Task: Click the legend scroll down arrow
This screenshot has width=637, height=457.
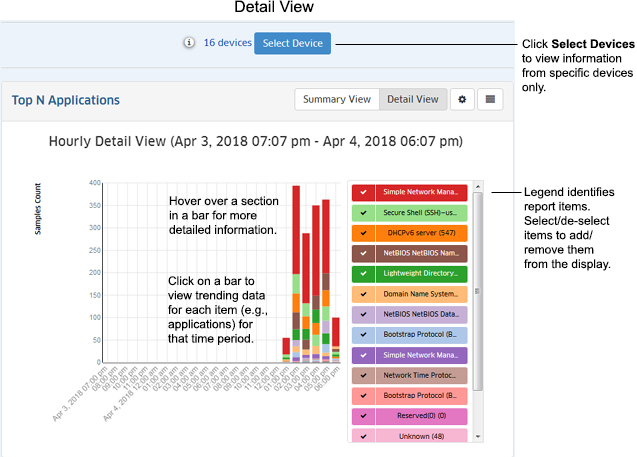Action: 478,436
